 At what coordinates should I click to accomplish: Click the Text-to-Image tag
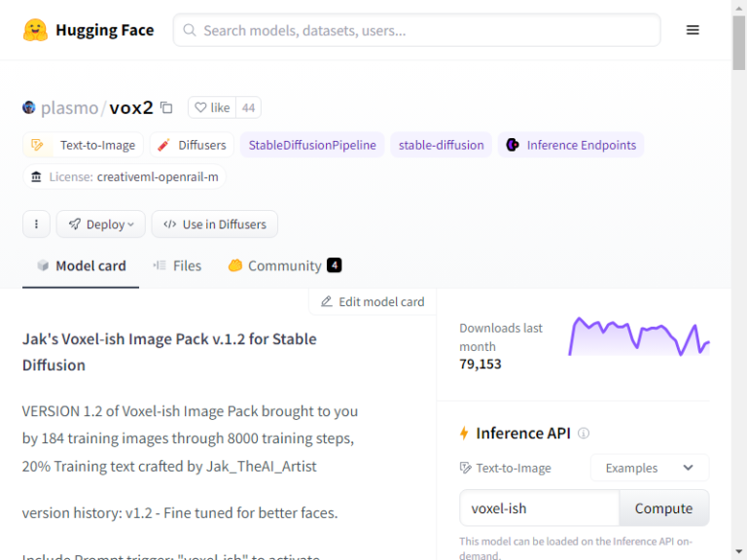pos(83,145)
